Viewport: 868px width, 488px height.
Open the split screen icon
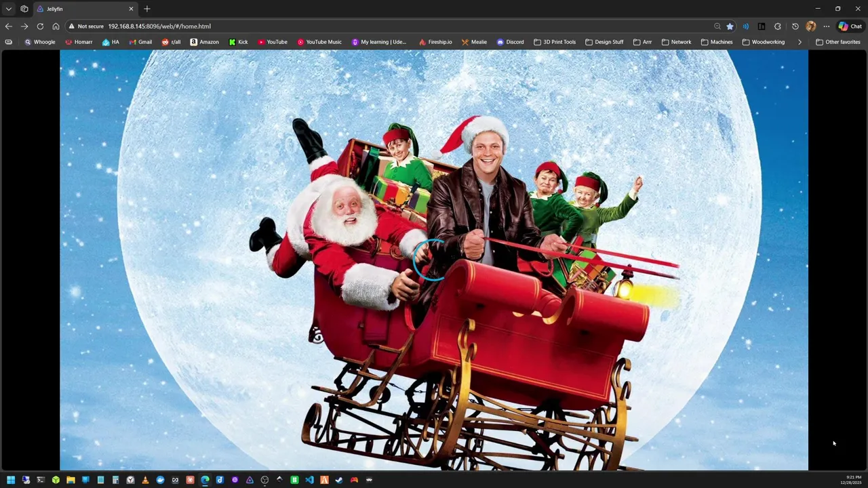tap(762, 26)
